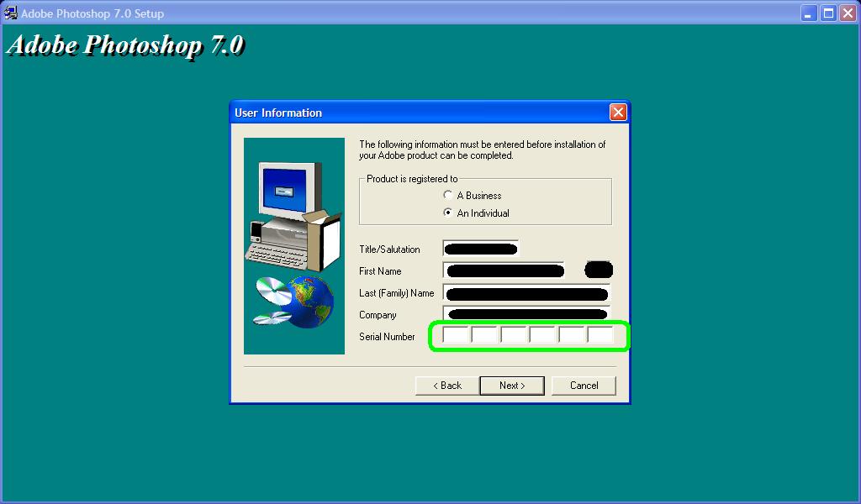The width and height of the screenshot is (861, 504).
Task: Click the fourth Serial Number box
Action: [x=542, y=335]
